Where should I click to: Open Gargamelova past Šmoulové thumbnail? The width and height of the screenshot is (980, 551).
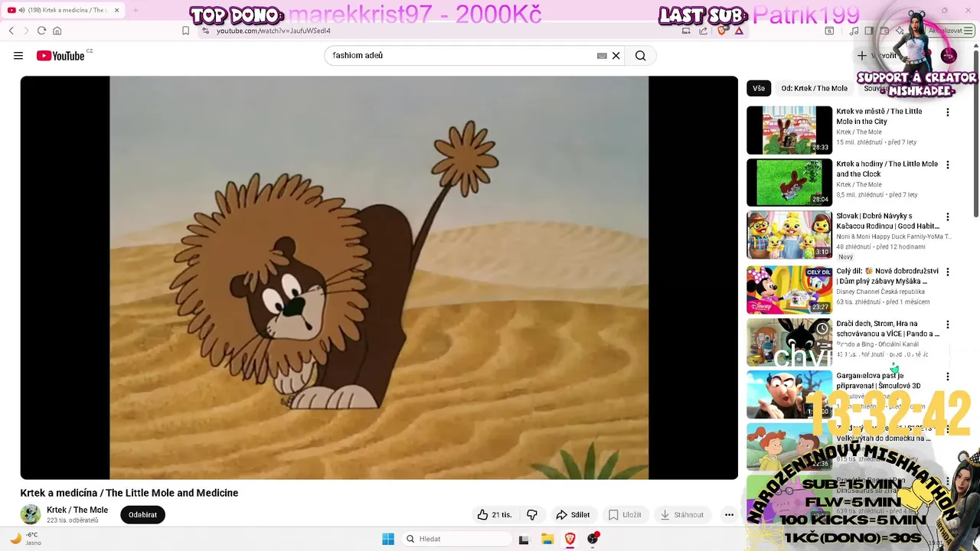tap(789, 395)
